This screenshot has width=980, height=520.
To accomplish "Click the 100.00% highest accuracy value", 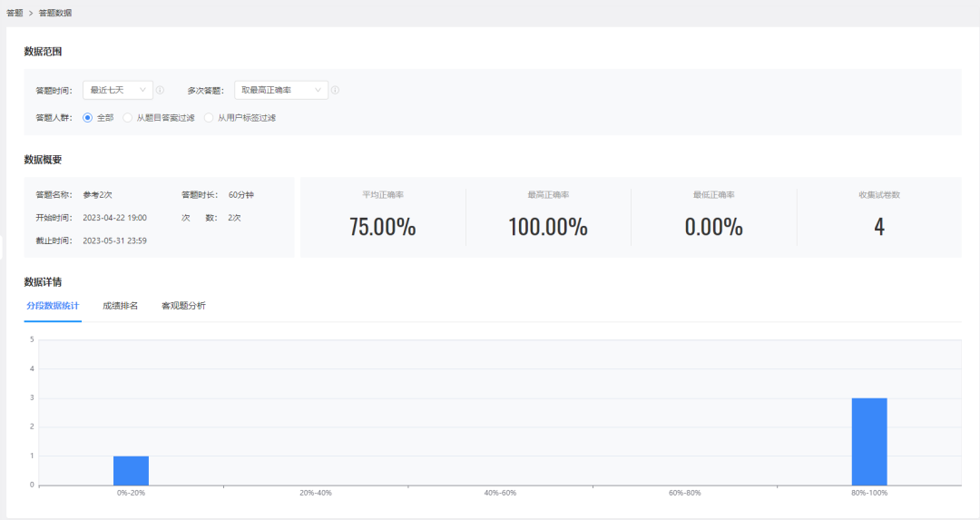I will [x=547, y=227].
